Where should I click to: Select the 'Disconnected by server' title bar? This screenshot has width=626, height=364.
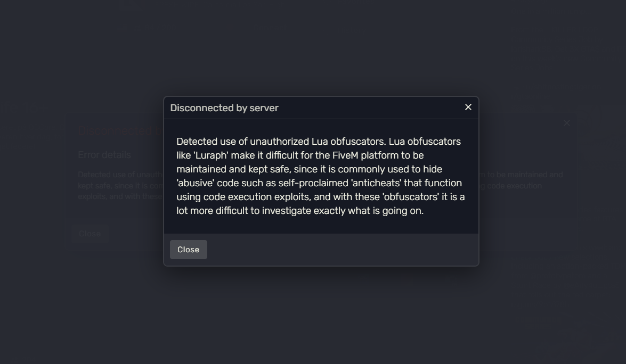(224, 107)
